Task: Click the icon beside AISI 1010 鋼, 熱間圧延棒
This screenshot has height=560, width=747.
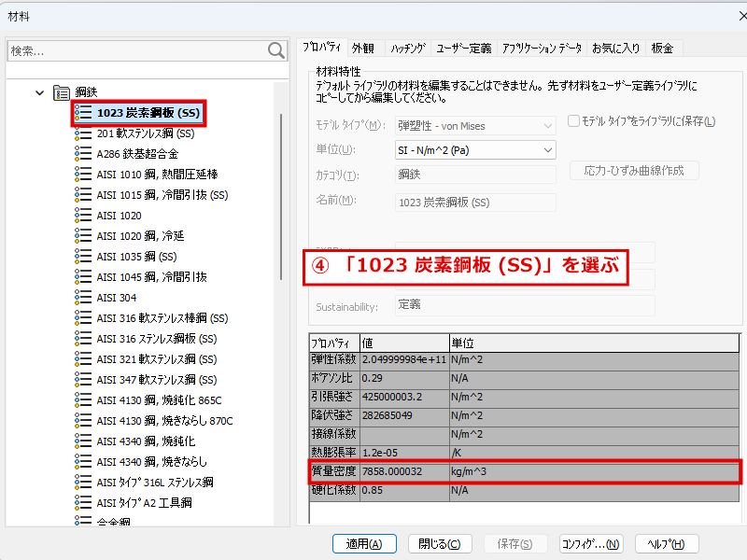Action: click(83, 175)
